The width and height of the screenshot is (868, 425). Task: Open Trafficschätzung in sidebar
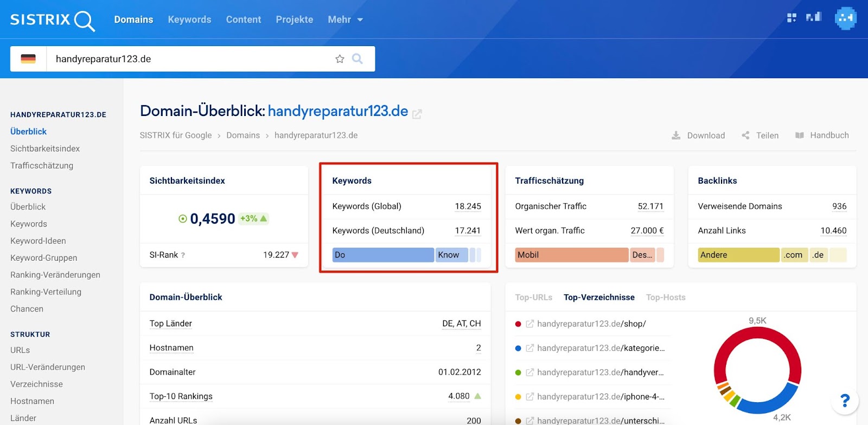tap(42, 166)
